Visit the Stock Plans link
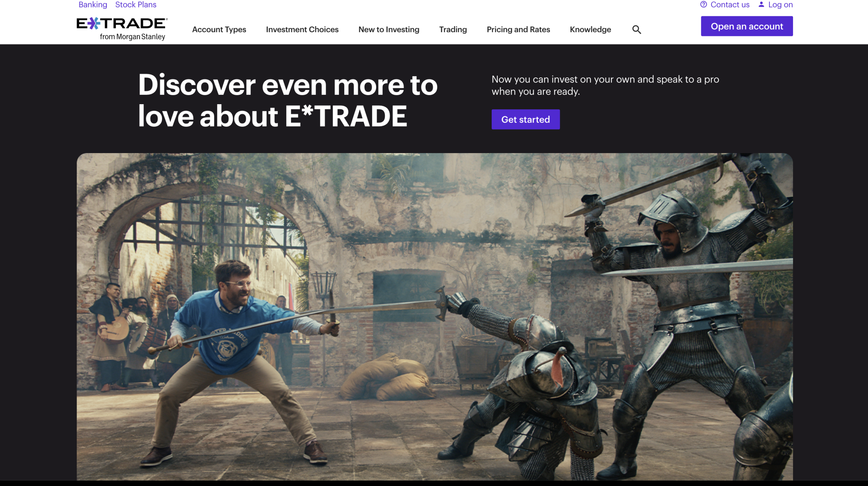This screenshot has height=486, width=868. [x=136, y=4]
